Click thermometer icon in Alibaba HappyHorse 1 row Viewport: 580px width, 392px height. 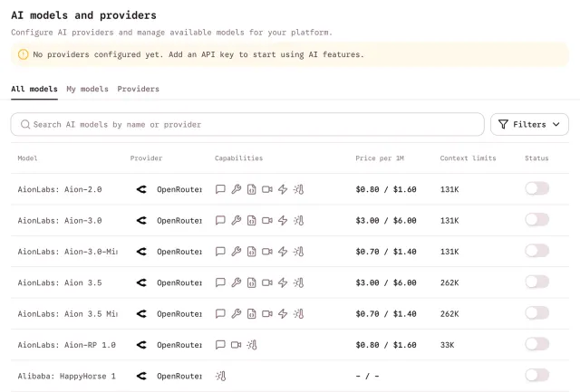tap(221, 376)
